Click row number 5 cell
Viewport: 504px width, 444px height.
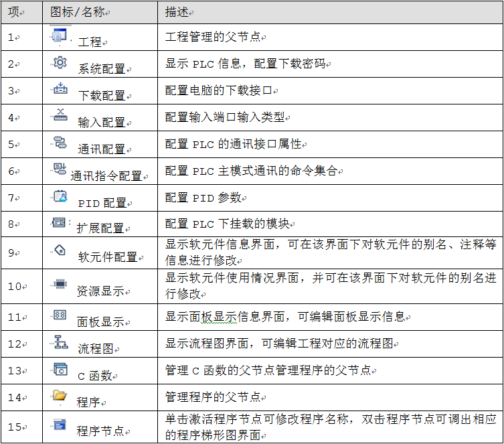pos(21,144)
